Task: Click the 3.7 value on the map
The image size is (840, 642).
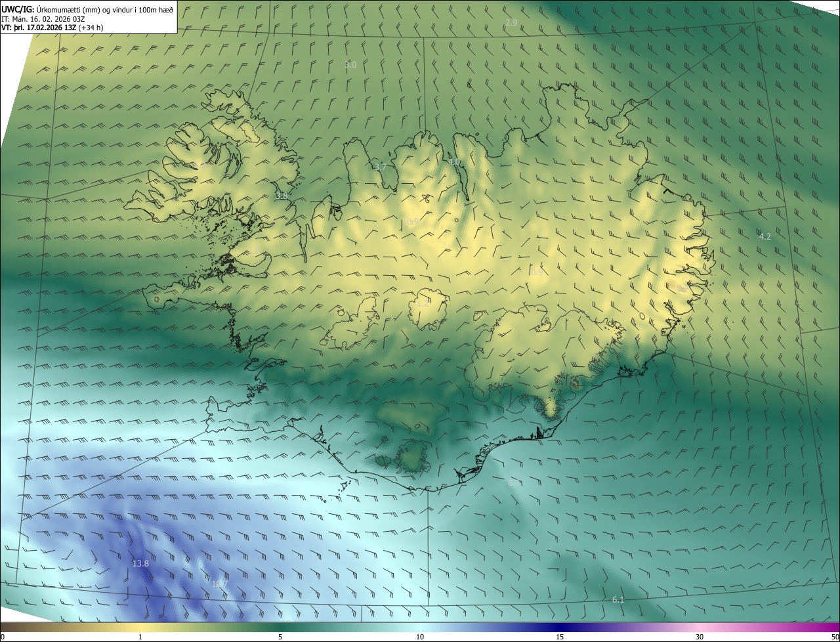Action: [x=380, y=167]
